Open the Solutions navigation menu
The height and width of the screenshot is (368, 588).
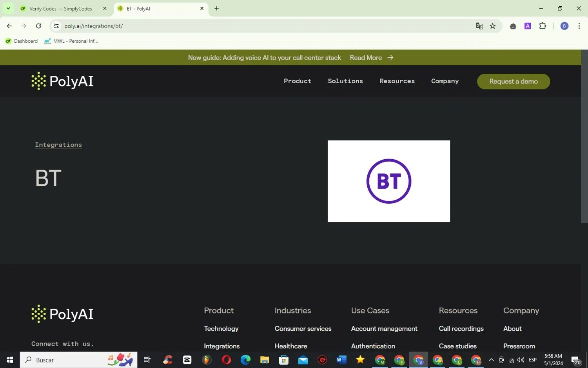tap(345, 81)
